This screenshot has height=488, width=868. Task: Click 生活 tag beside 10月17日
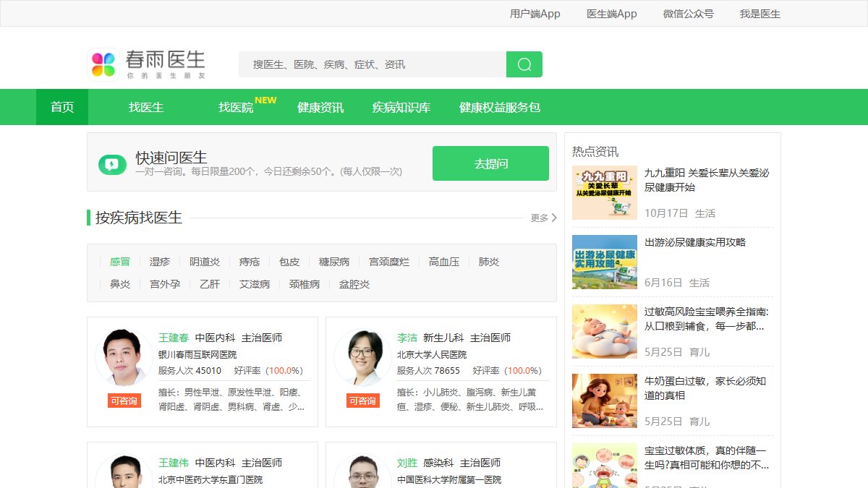click(x=705, y=213)
